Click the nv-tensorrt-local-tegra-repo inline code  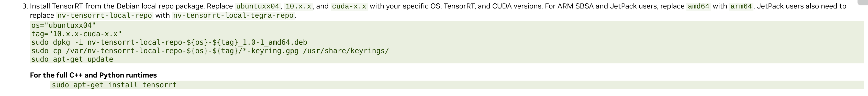(x=233, y=16)
